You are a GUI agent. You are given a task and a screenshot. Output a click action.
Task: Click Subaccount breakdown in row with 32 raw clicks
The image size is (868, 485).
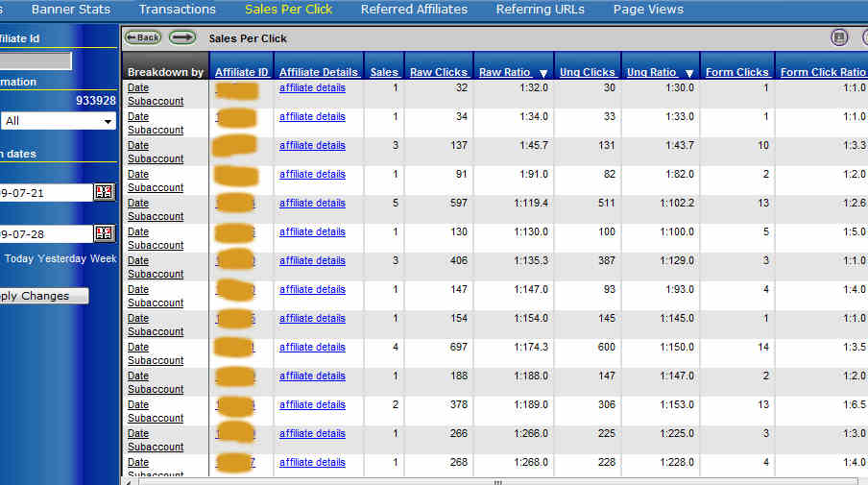click(156, 101)
